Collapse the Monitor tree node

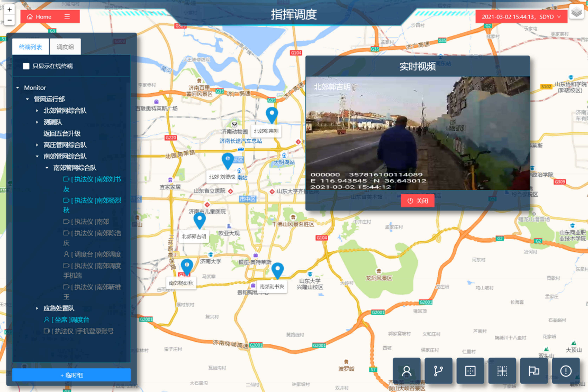point(18,88)
